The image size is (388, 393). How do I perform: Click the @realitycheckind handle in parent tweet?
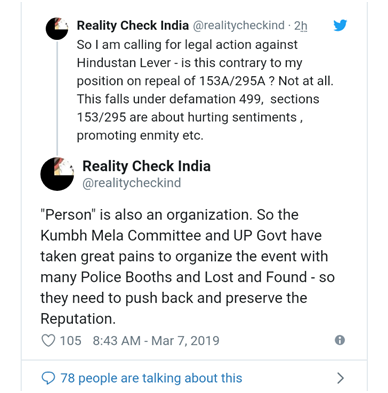[x=238, y=25]
